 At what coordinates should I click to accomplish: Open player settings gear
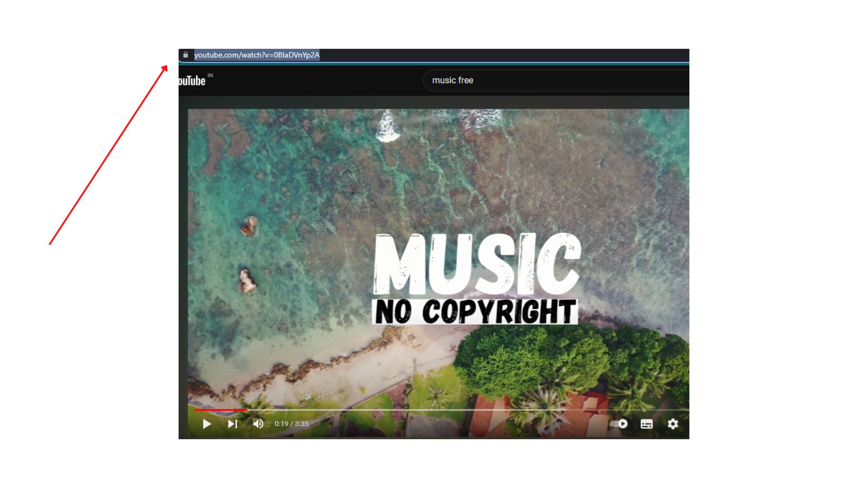pyautogui.click(x=673, y=424)
